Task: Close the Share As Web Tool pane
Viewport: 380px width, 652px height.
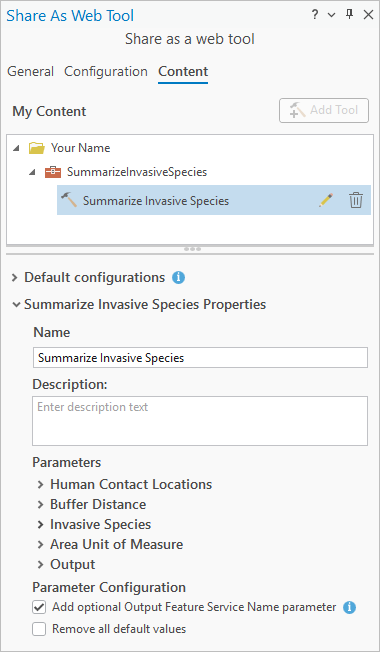Action: (x=368, y=15)
